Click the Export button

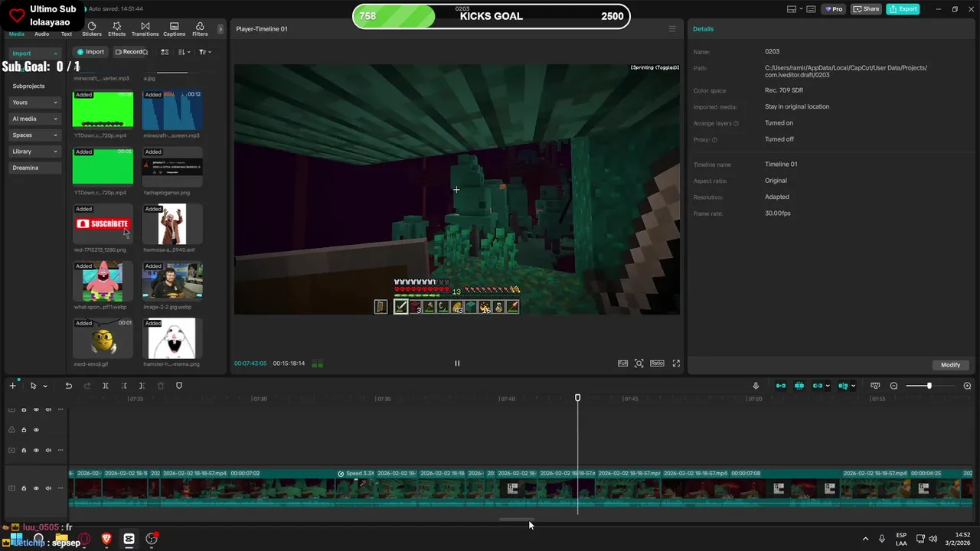pyautogui.click(x=903, y=9)
